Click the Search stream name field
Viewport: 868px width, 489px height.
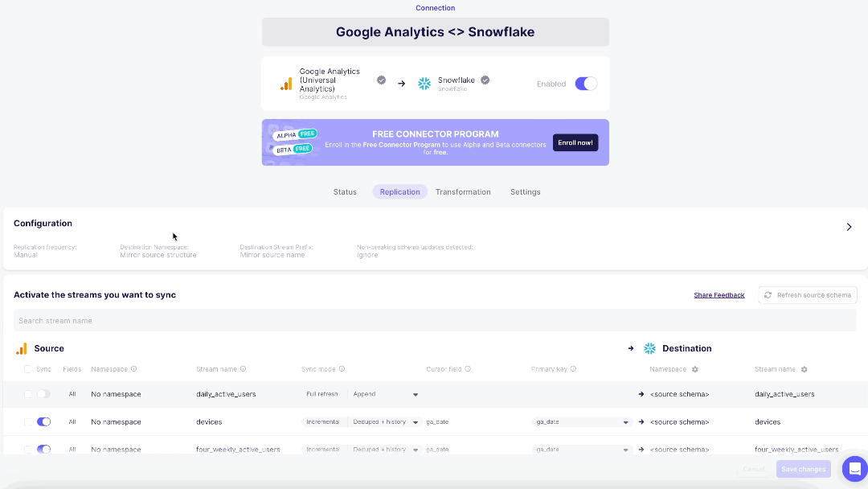tap(435, 321)
